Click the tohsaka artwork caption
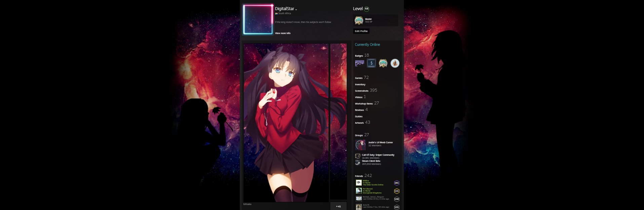Screen dimensions: 644x210 click(247, 204)
